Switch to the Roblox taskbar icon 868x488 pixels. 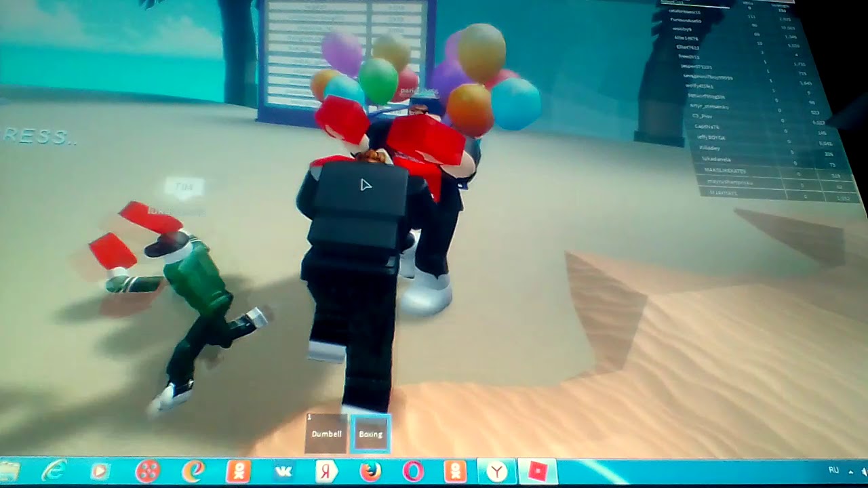pos(538,471)
